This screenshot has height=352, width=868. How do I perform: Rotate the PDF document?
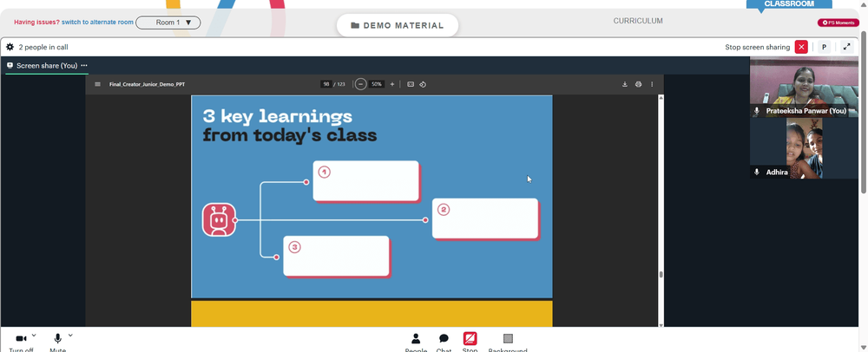423,85
